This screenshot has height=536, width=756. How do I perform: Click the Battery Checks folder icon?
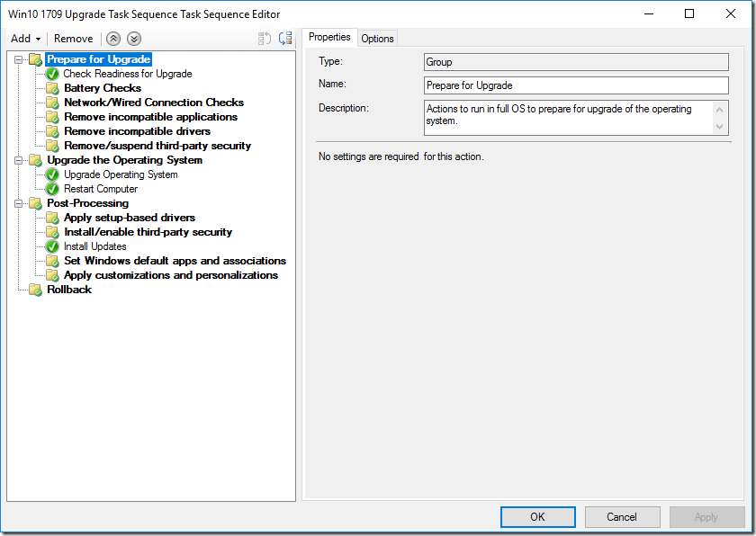(53, 88)
